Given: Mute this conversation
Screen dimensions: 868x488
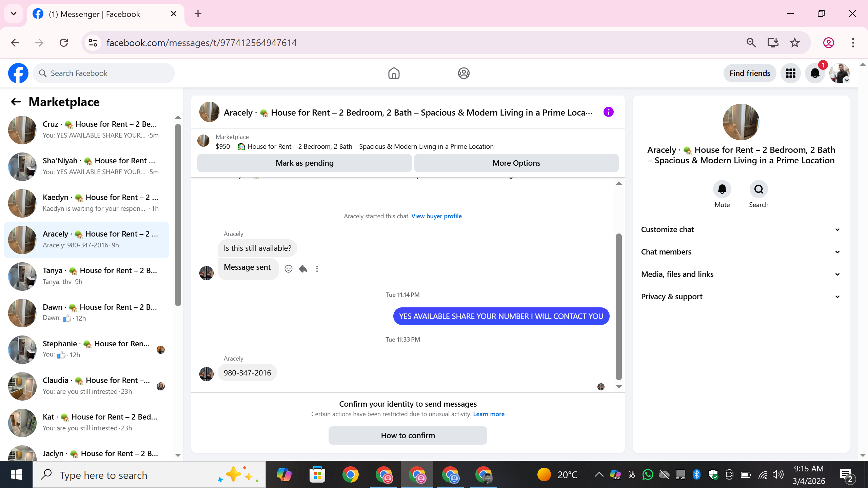Looking at the screenshot, I should (x=722, y=189).
